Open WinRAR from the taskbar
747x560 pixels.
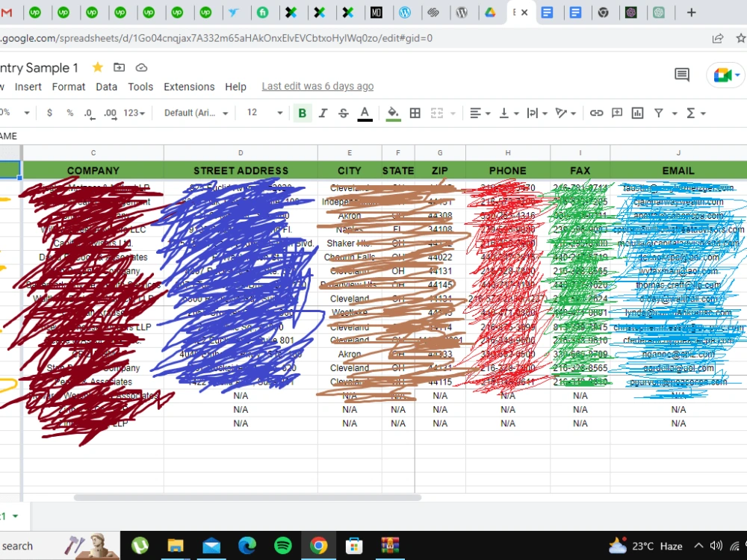click(x=390, y=545)
